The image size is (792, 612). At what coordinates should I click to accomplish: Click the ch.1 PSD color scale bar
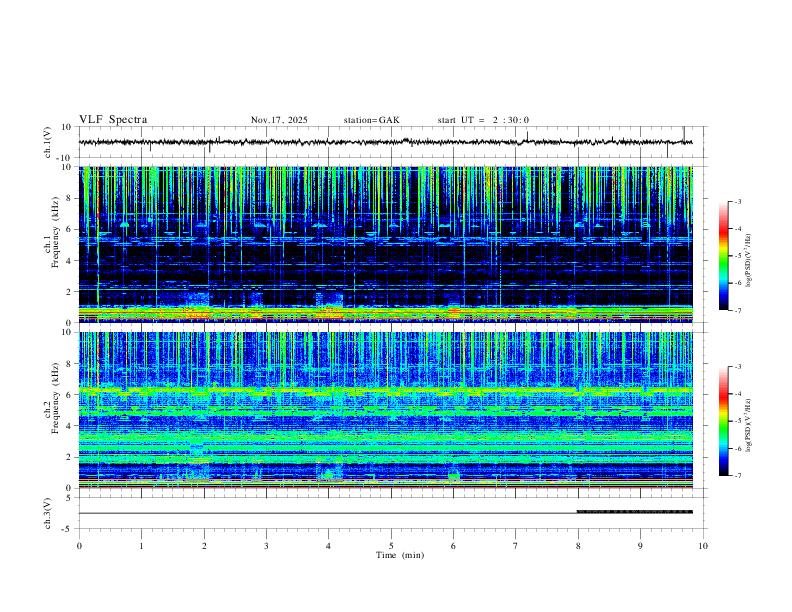(x=724, y=256)
